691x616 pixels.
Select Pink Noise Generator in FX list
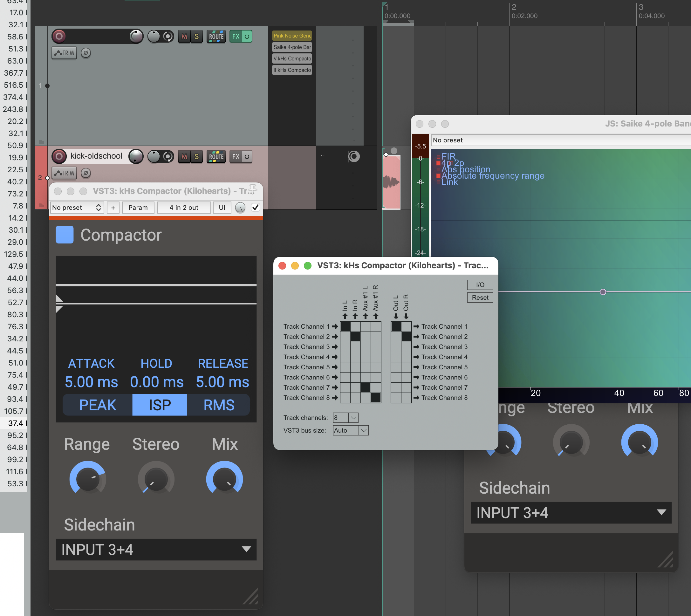(x=292, y=36)
